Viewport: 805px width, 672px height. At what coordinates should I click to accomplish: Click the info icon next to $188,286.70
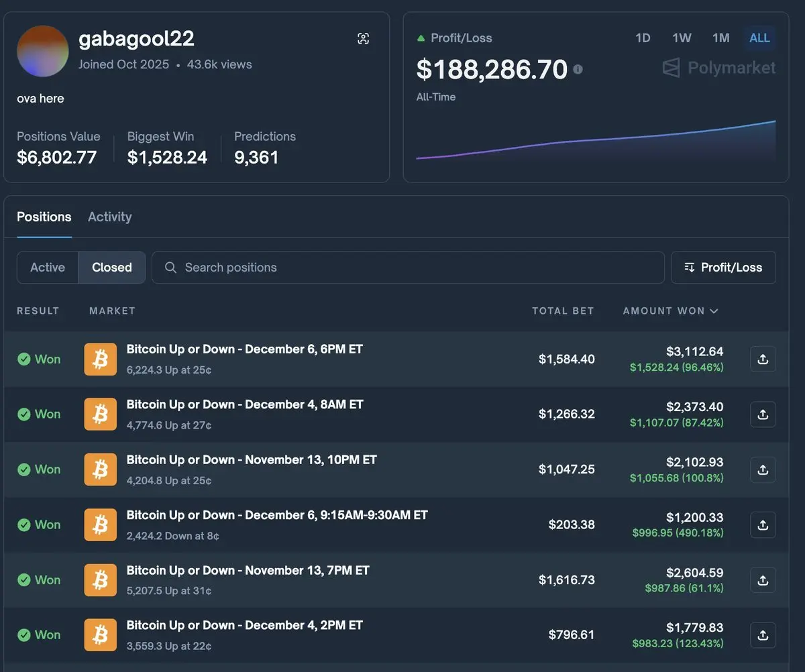[x=578, y=69]
